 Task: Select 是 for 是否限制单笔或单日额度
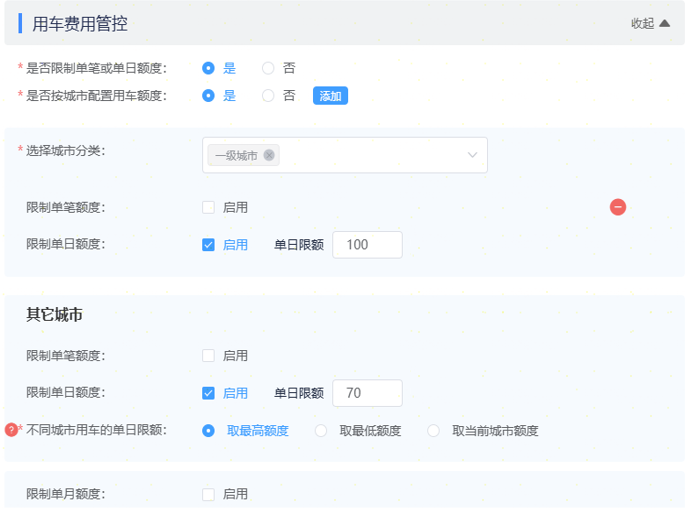coord(209,68)
